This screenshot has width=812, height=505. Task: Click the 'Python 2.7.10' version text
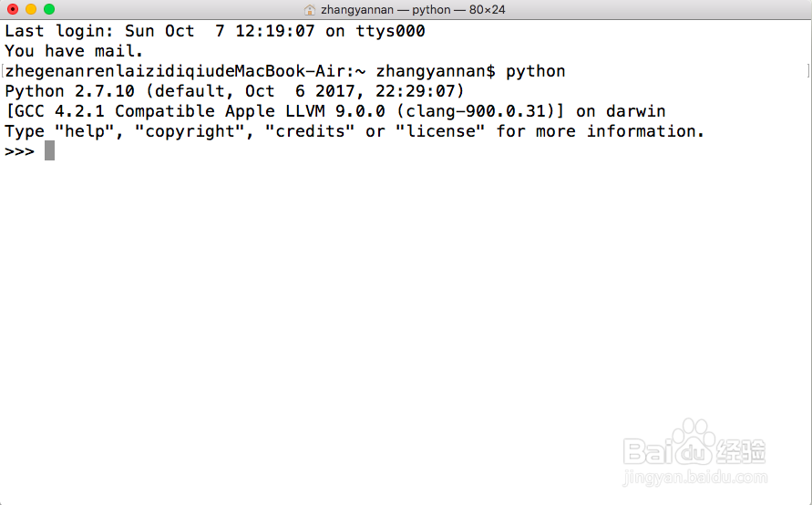click(70, 91)
